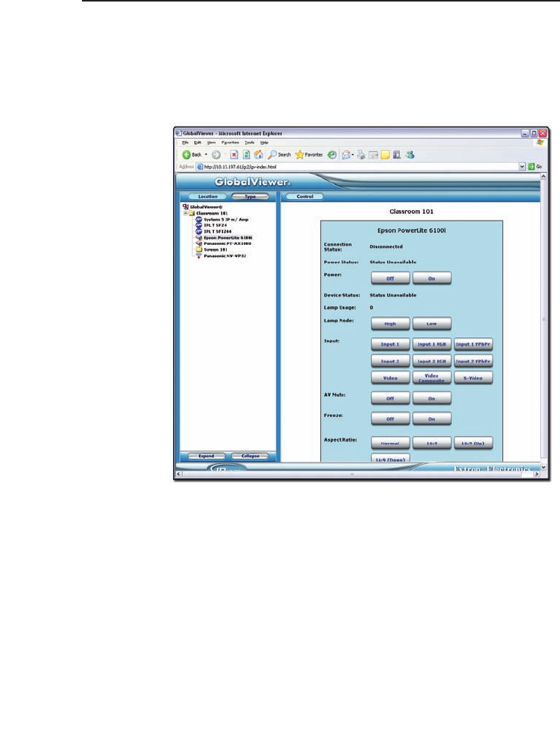
Task: Select the IPL T SF24 tree item
Action: [211, 225]
